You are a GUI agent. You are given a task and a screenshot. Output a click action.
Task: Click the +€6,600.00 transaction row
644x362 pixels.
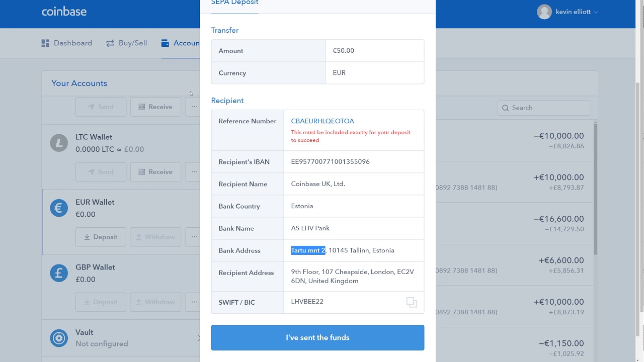click(515, 265)
